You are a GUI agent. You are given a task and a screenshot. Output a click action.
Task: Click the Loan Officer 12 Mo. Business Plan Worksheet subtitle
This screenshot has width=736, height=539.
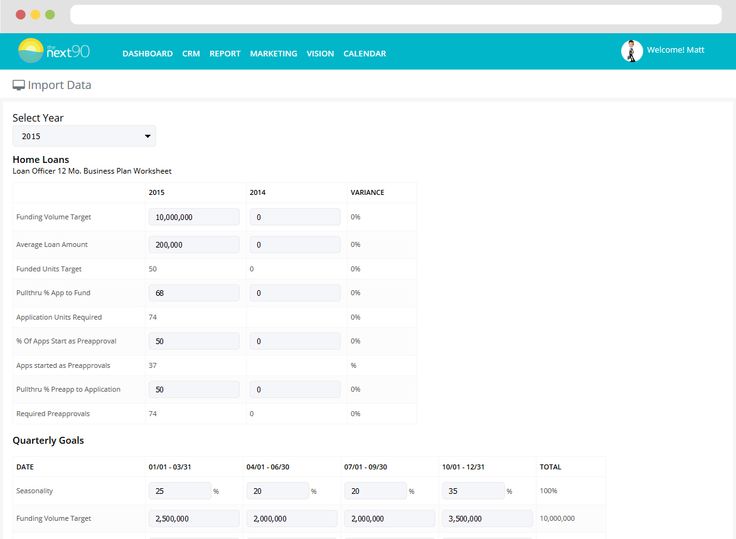click(x=92, y=171)
